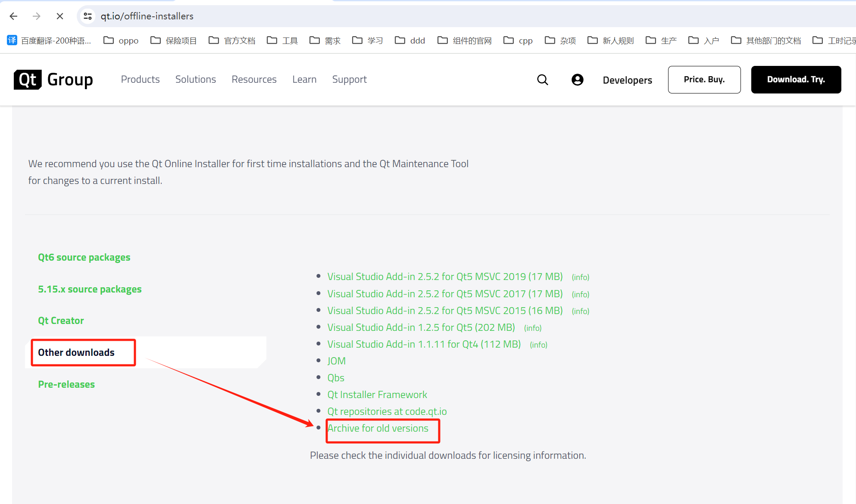Select the Pre-releases tab
The image size is (856, 504).
point(66,384)
